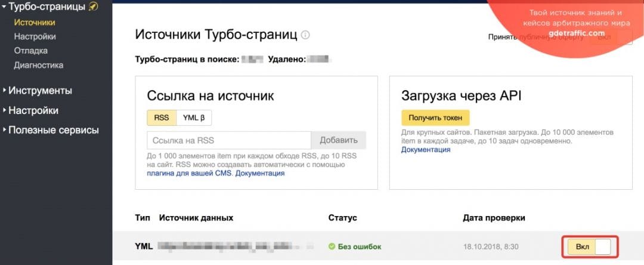Viewport: 644px width, 265px height.
Task: Click the Дата проверки column header
Action: point(494,218)
